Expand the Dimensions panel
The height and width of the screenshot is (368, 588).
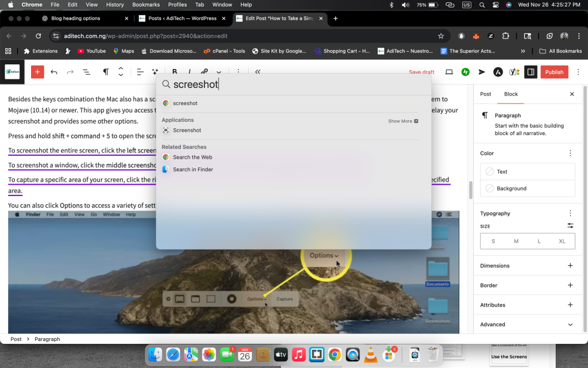(x=570, y=266)
